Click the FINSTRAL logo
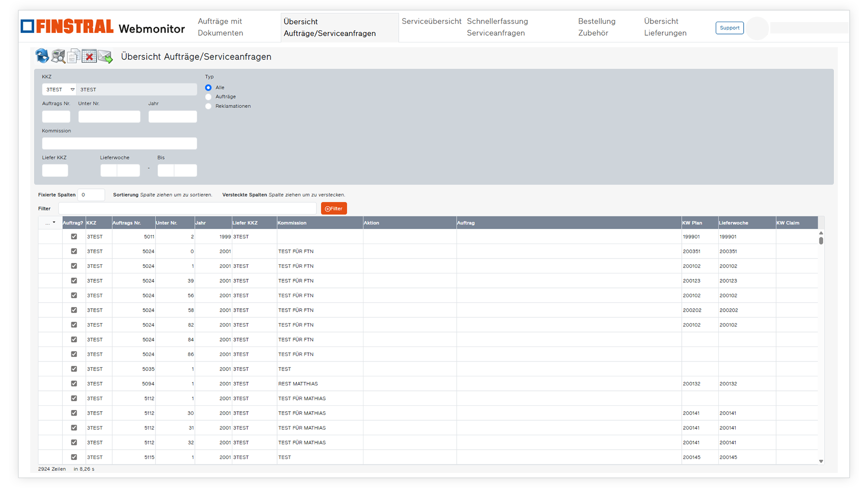Image resolution: width=868 pixels, height=488 pixels. [67, 27]
